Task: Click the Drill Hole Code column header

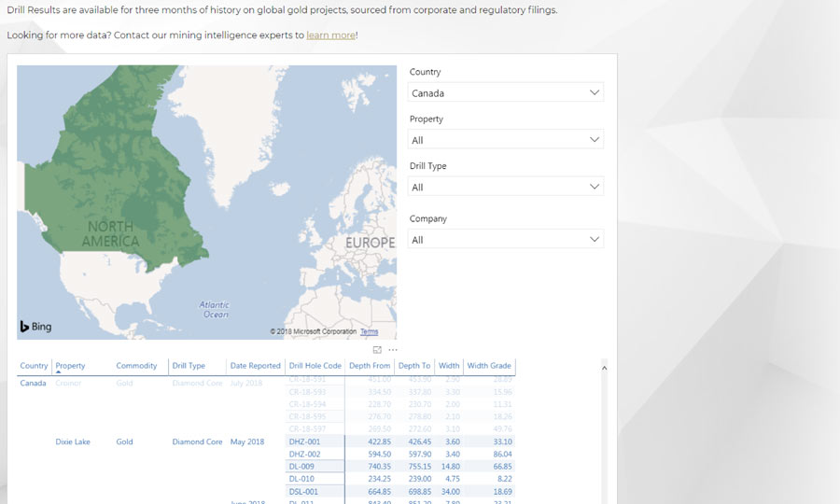Action: (x=315, y=366)
